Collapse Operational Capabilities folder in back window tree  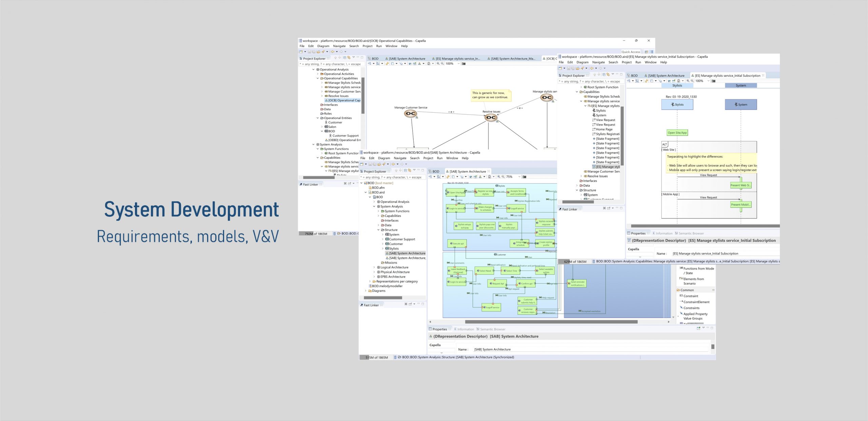point(318,78)
